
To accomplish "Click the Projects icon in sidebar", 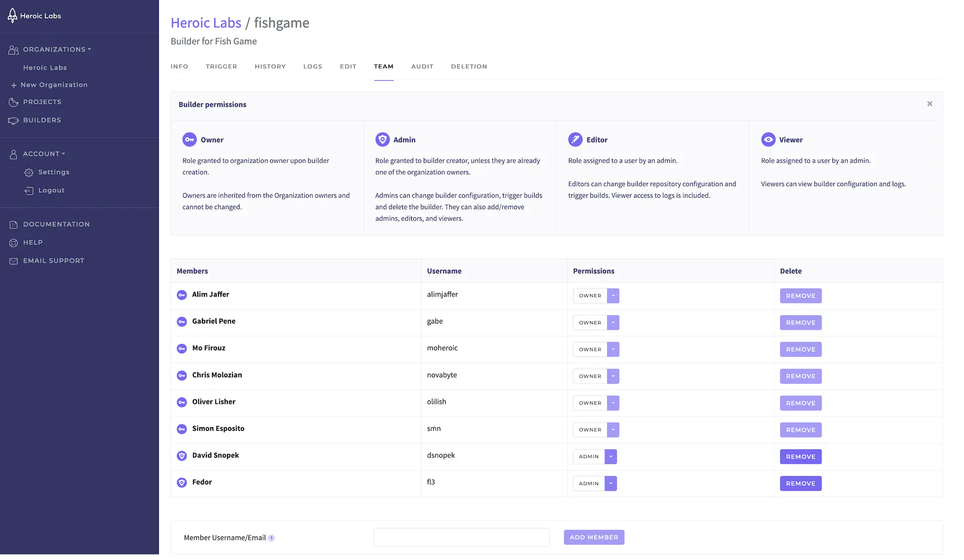I will 14,102.
